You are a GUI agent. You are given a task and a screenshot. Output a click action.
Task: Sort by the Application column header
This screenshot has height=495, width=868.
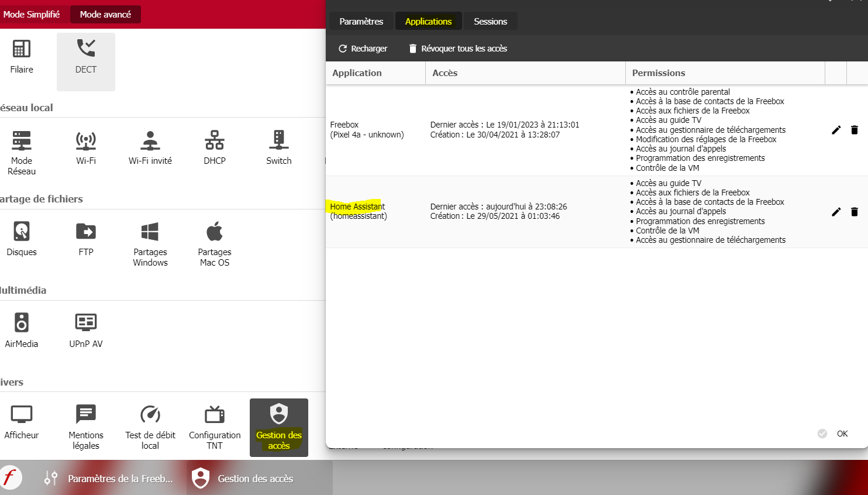tap(376, 73)
